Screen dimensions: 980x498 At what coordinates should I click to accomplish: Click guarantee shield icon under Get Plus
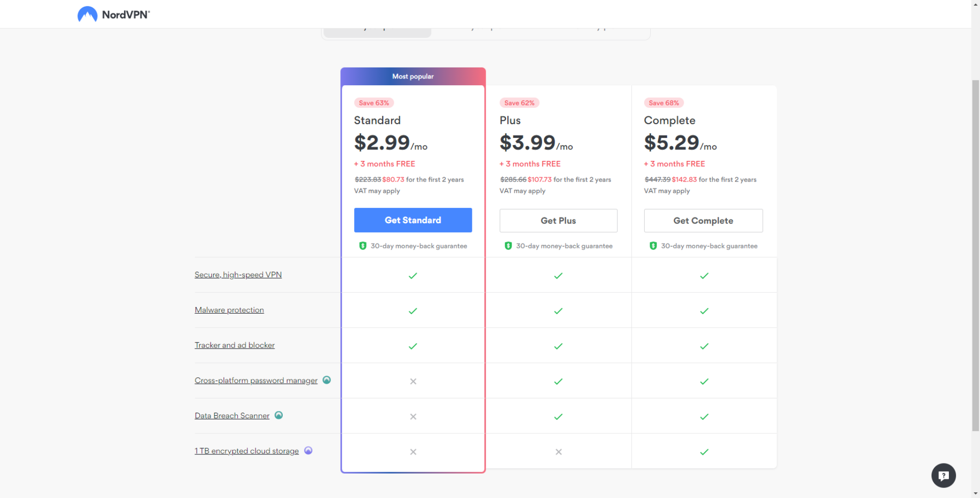pos(508,246)
